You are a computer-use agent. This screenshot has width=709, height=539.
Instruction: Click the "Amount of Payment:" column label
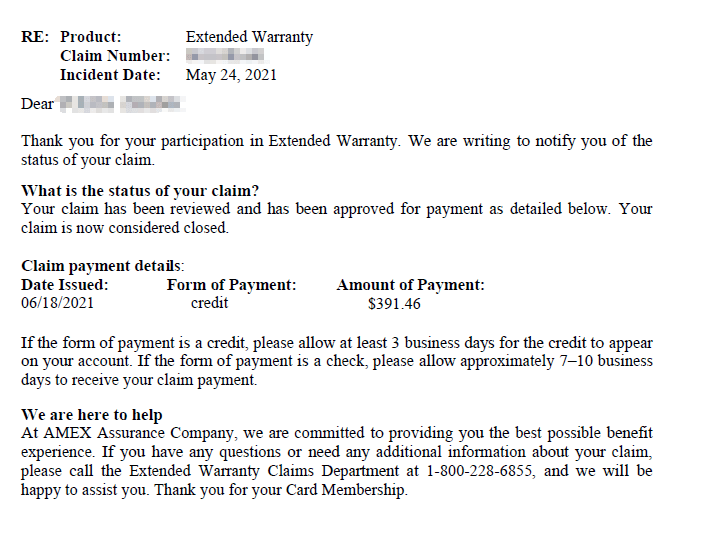coord(411,285)
